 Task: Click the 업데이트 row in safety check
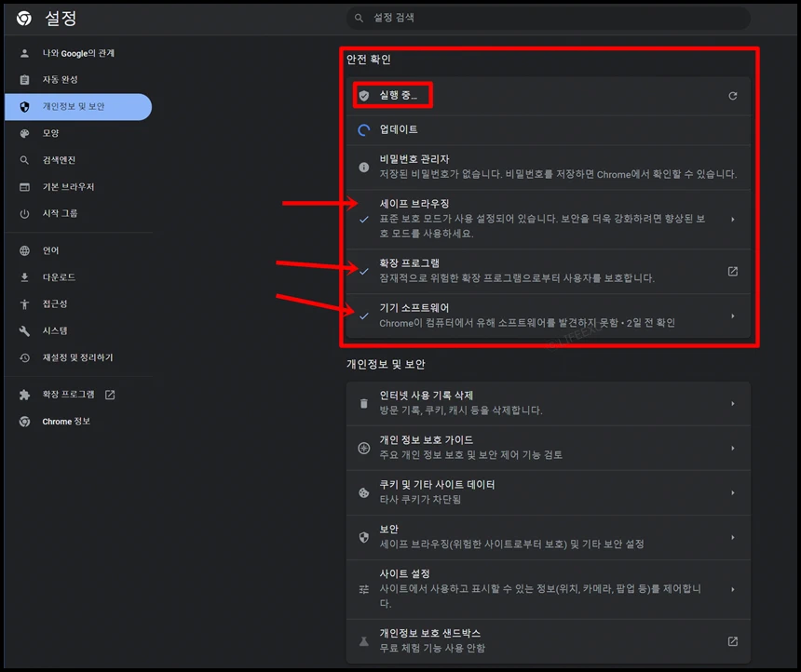[x=549, y=129]
